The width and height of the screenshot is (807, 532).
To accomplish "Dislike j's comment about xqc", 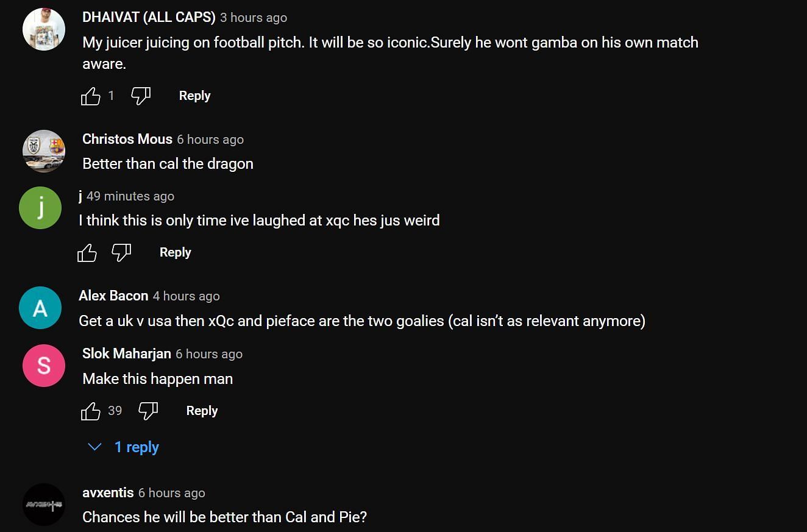I will [121, 252].
